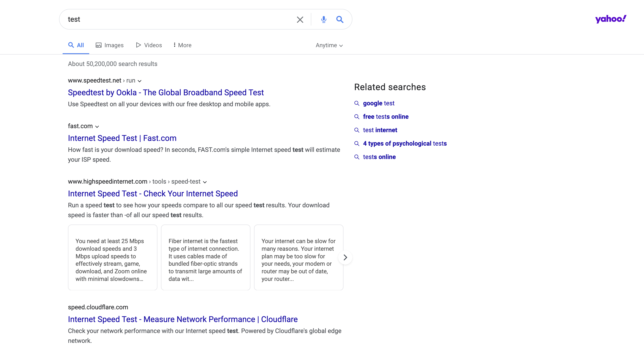644x348 pixels.
Task: Click magnifier icon beside google test
Action: (x=357, y=103)
